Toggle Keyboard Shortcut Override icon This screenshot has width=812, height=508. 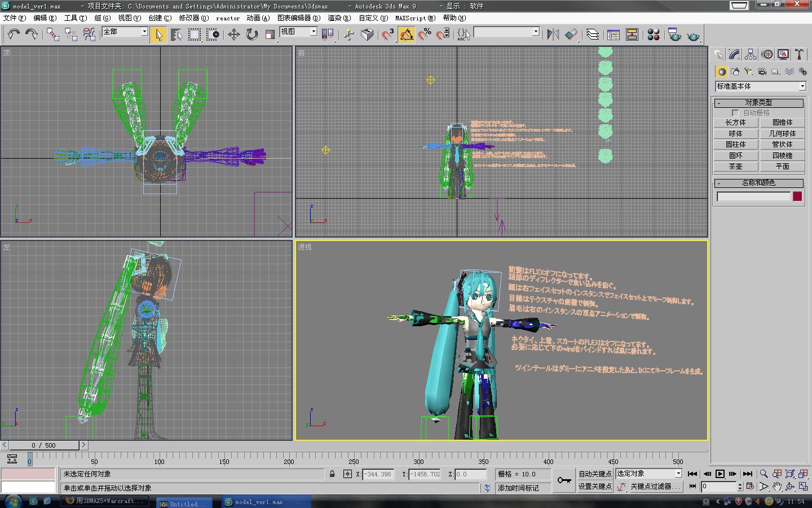(x=367, y=34)
